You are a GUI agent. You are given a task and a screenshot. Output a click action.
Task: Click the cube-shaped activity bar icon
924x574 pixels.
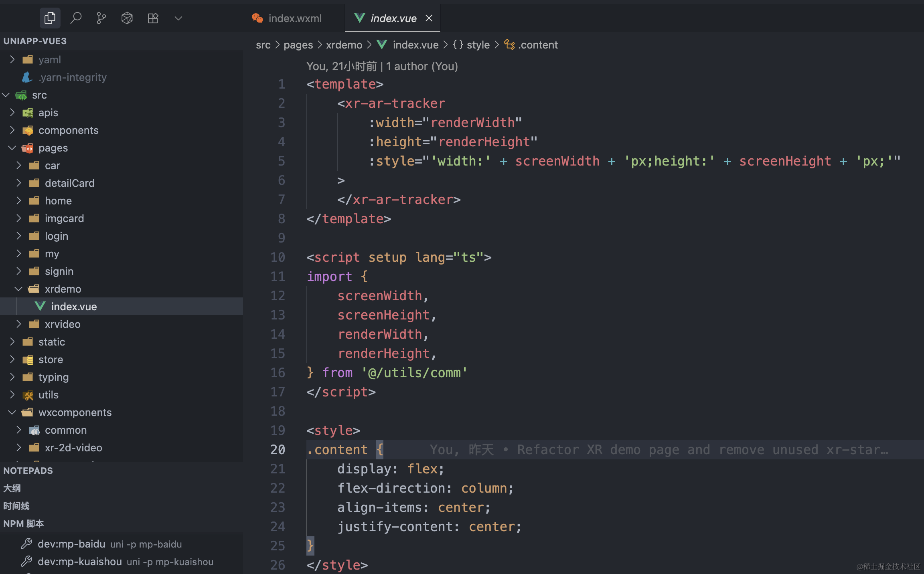click(x=127, y=18)
